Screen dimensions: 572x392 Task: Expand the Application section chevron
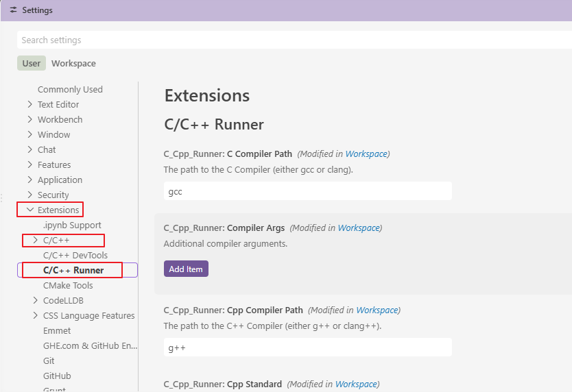coord(30,180)
